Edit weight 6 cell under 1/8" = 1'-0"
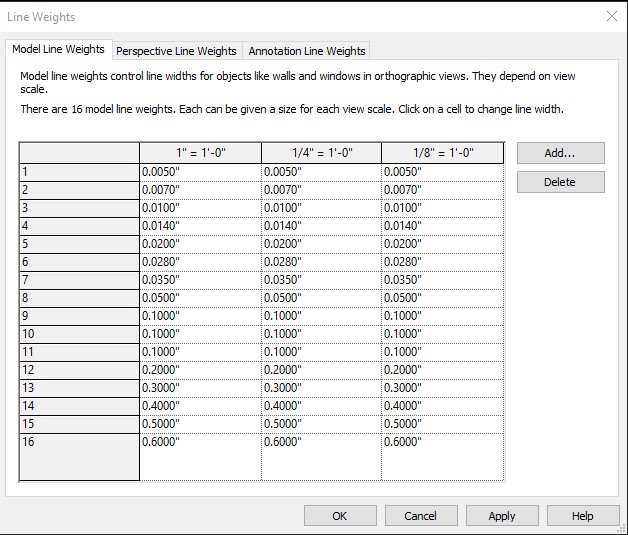The image size is (628, 535). 443,262
